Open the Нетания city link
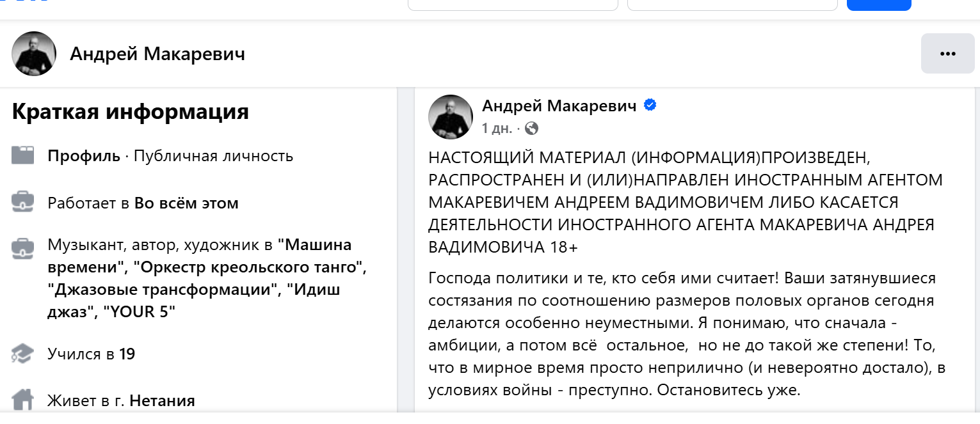Image resolution: width=980 pixels, height=424 pixels. [x=162, y=401]
